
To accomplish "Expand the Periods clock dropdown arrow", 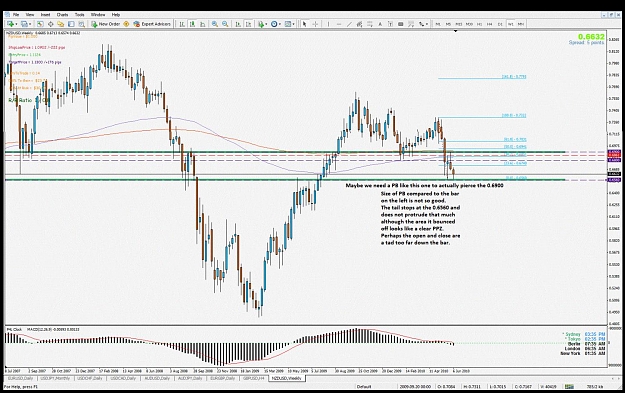I will click(280, 24).
